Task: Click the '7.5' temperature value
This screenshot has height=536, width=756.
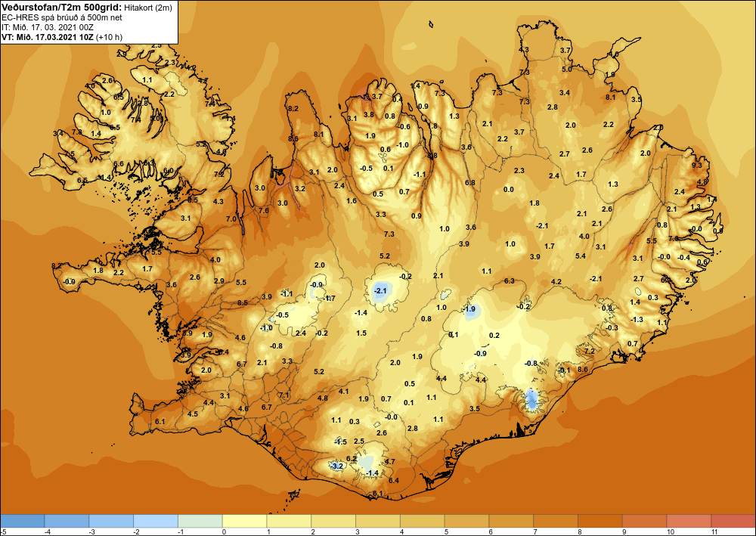Action: (x=70, y=154)
